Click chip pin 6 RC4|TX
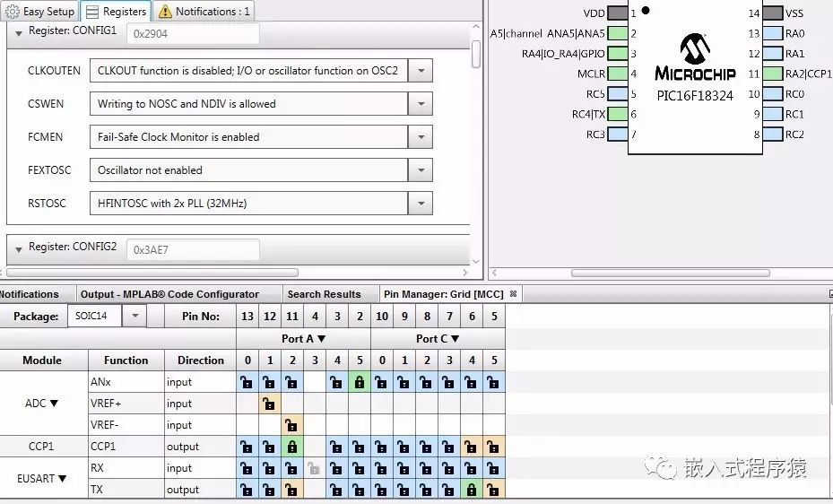 617,114
